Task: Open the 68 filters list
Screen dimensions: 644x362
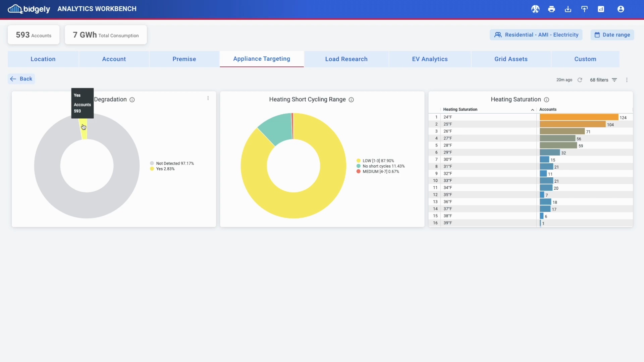Action: (603, 80)
